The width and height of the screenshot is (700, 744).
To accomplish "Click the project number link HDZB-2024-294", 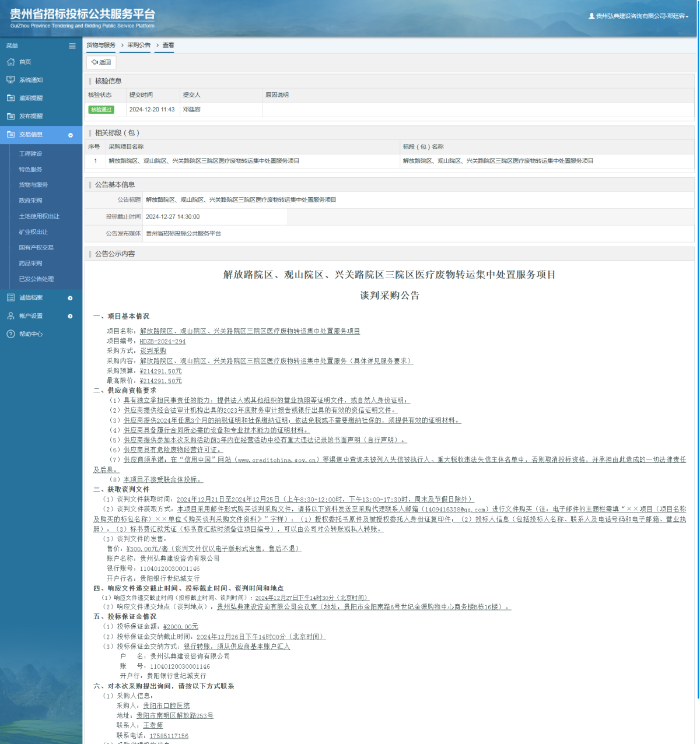I will point(162,341).
